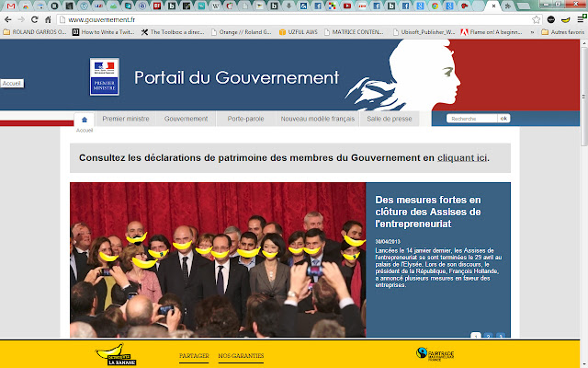Open the Premier ministre menu
The image size is (588, 368).
[x=126, y=119]
